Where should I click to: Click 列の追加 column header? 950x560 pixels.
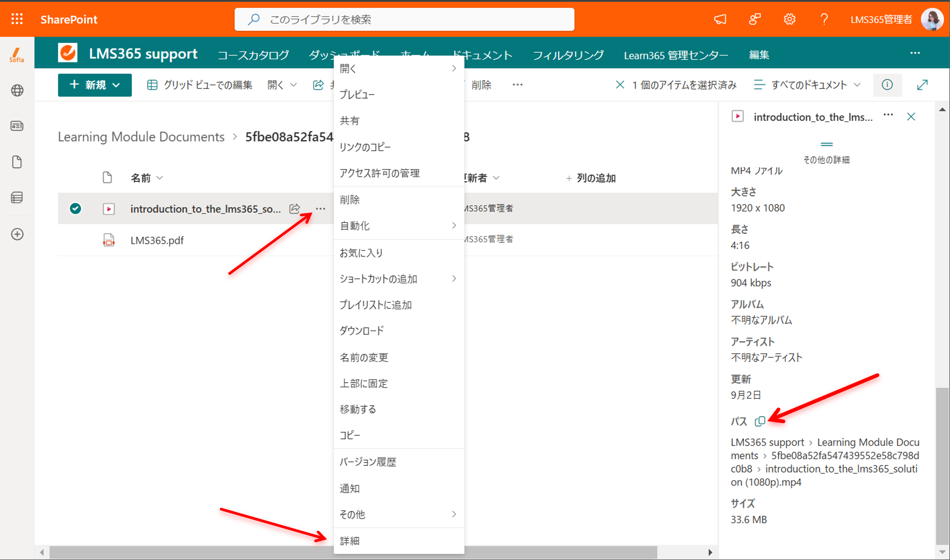pos(591,178)
